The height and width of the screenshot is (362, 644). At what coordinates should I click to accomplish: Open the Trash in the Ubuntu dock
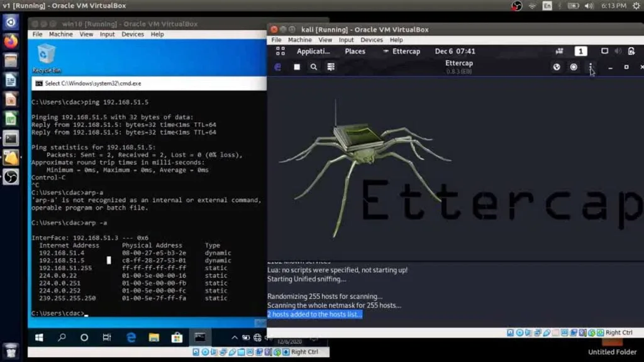pyautogui.click(x=11, y=351)
